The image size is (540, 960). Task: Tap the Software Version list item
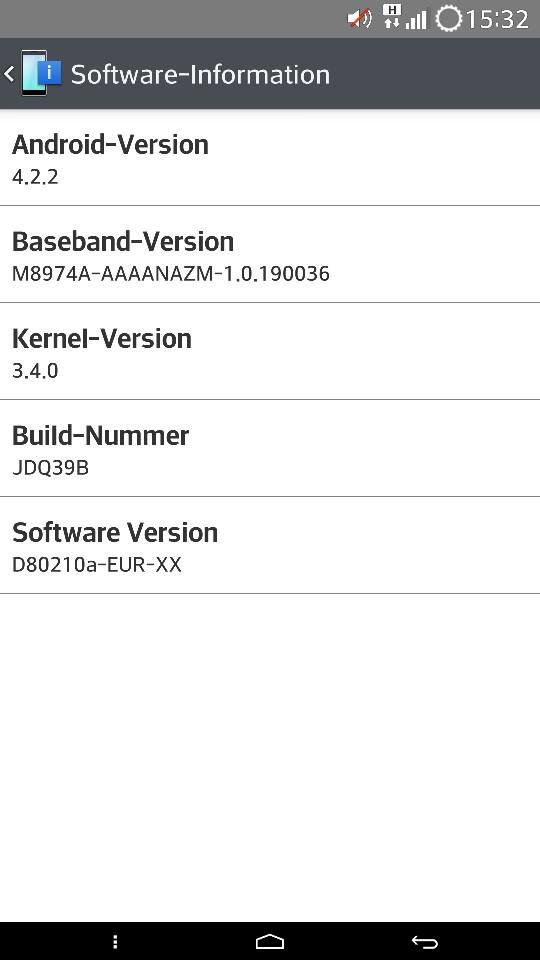coord(270,545)
